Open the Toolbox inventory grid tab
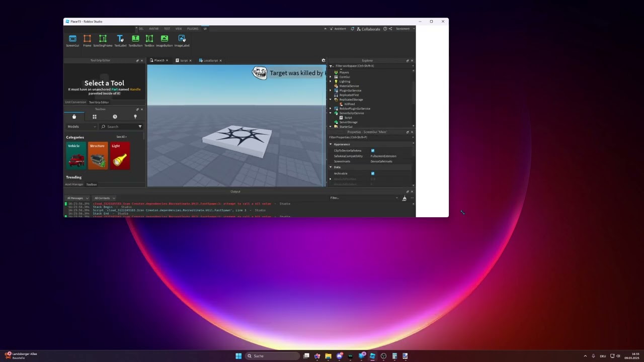 (95, 117)
